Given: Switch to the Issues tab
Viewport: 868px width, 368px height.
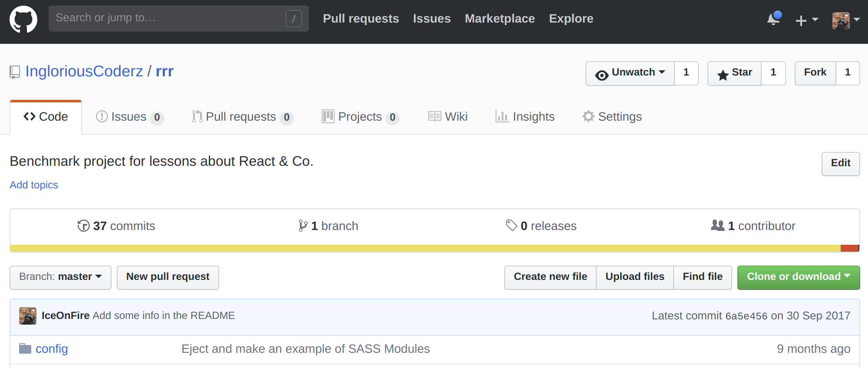Looking at the screenshot, I should click(130, 117).
